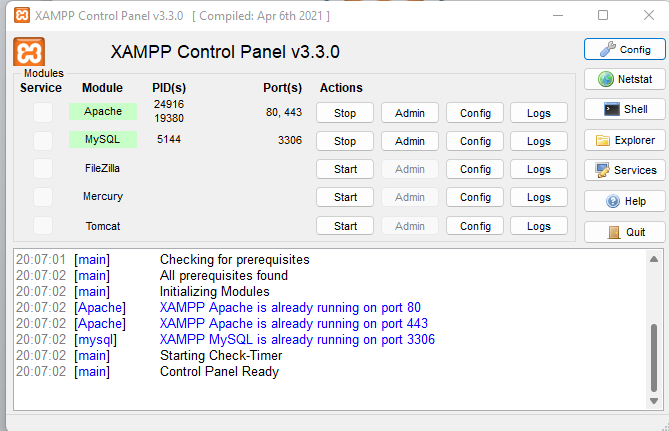Toggle the MySQL service checkbox
The width and height of the screenshot is (669, 431).
tap(43, 141)
